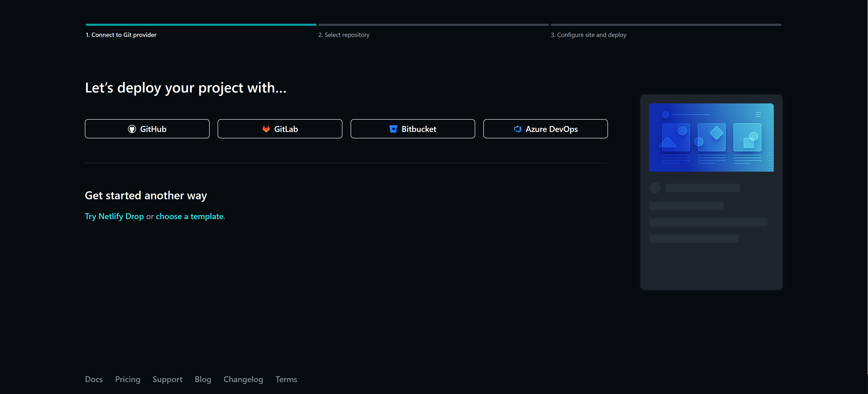868x394 pixels.
Task: Select the Azure DevOps logo icon
Action: pyautogui.click(x=517, y=129)
